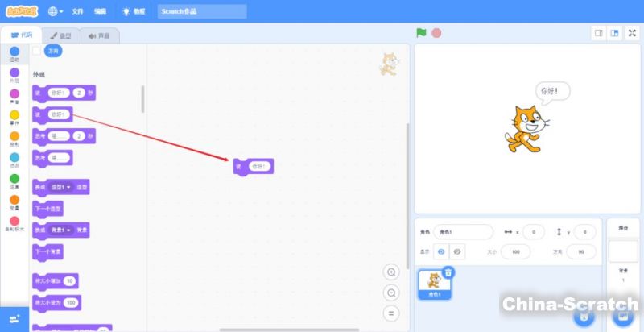
Task: Reset workspace zoom with the equals icon
Action: (x=391, y=313)
